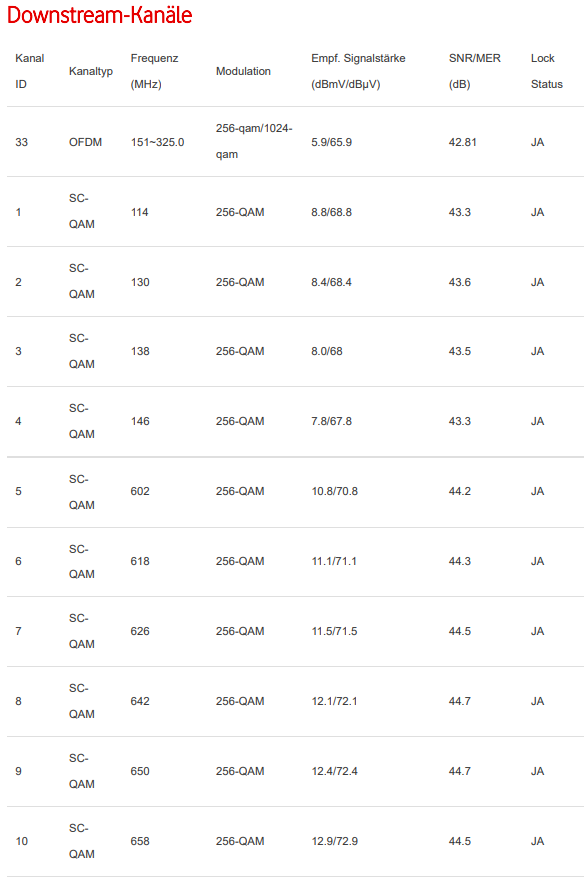The height and width of the screenshot is (877, 584).
Task: Select signal strength value 8.8/68.8
Action: click(332, 212)
